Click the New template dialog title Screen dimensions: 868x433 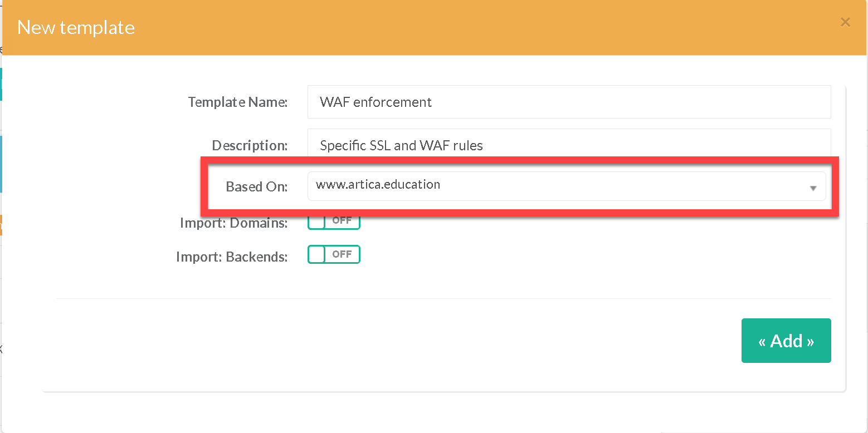coord(76,28)
